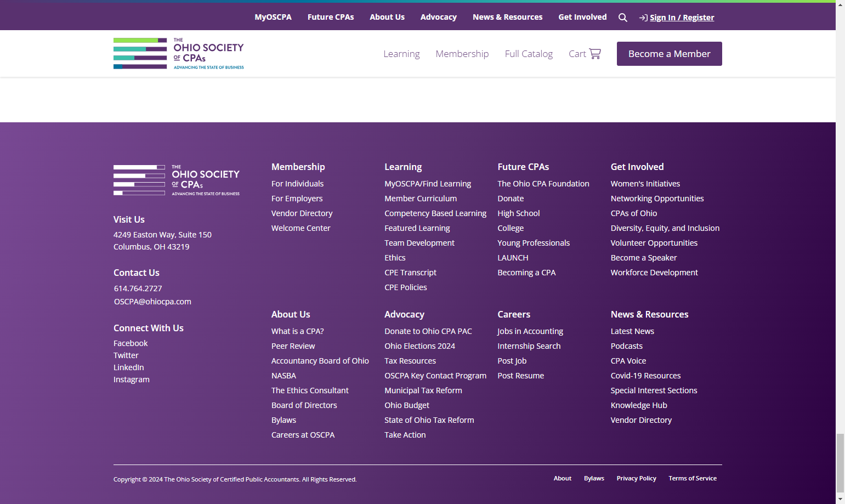Screen dimensions: 845x504
Task: Click the Becoming a CPA link
Action: 526,273
